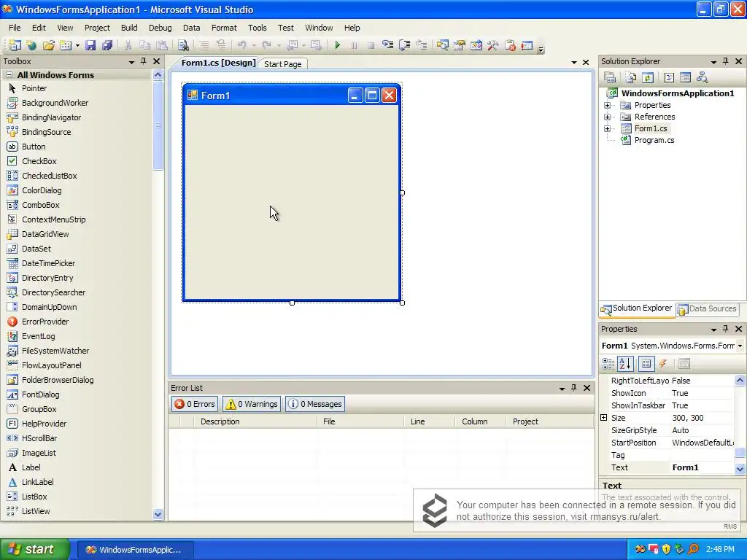Image resolution: width=747 pixels, height=560 pixels.
Task: Click the Windows start button
Action: 34,550
